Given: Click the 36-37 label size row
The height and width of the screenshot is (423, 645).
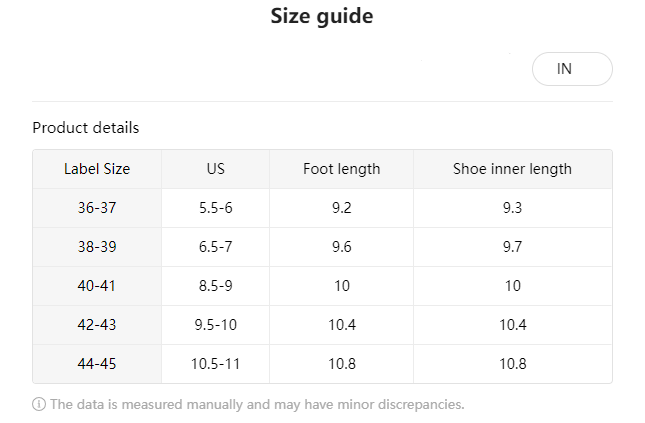Looking at the screenshot, I should (x=97, y=208).
